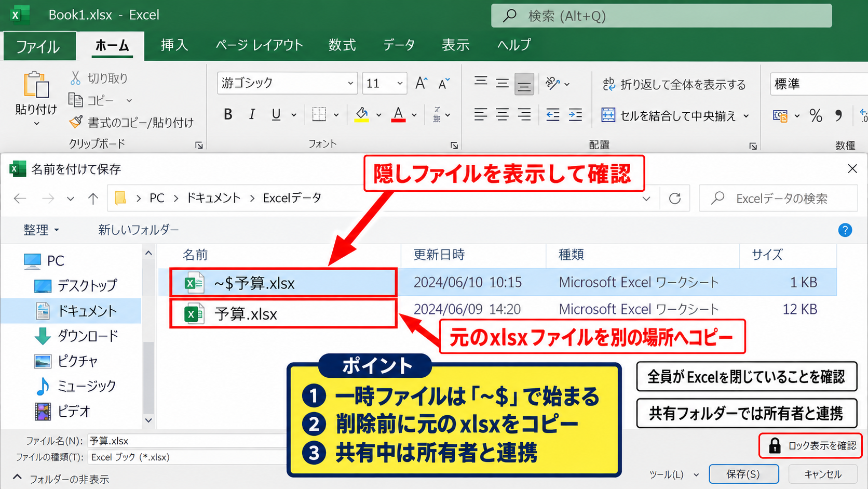The height and width of the screenshot is (489, 868).
Task: Click the refresh icon beside address bar
Action: [x=675, y=199]
